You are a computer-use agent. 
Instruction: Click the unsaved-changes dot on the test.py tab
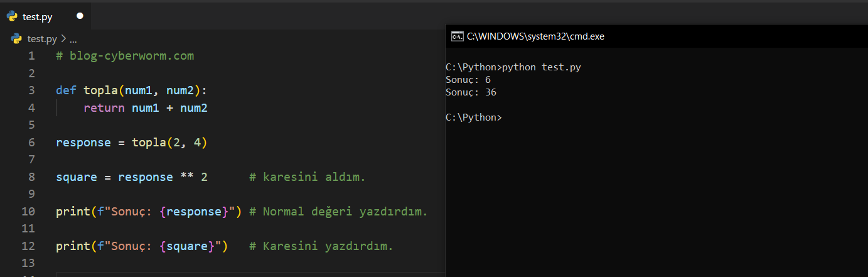click(x=80, y=16)
